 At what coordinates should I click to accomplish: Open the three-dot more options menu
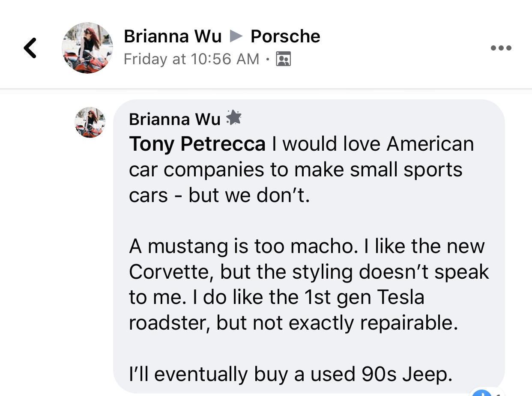(501, 48)
